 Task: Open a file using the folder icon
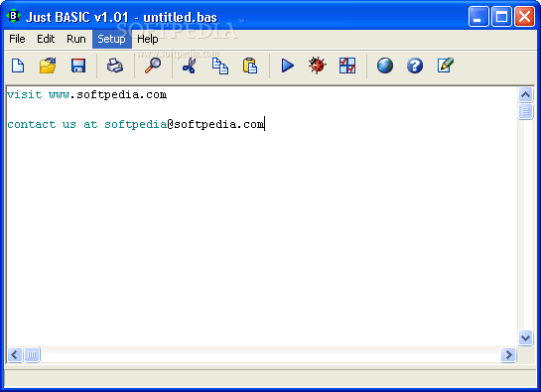pos(48,65)
